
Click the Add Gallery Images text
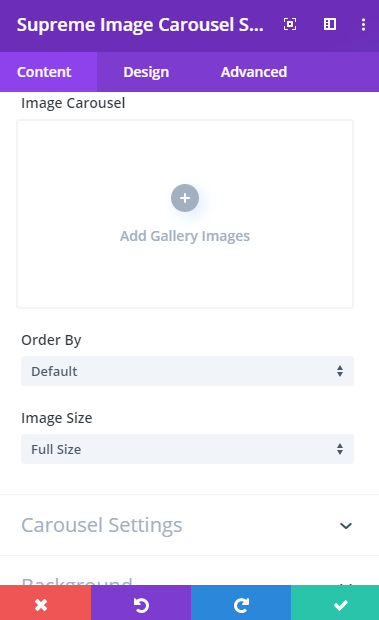click(x=185, y=236)
